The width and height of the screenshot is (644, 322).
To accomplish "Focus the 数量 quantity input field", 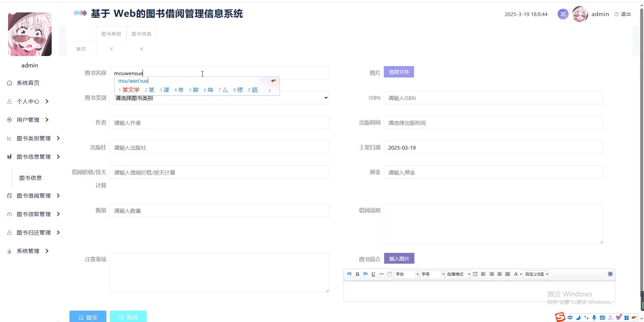I will pyautogui.click(x=219, y=210).
